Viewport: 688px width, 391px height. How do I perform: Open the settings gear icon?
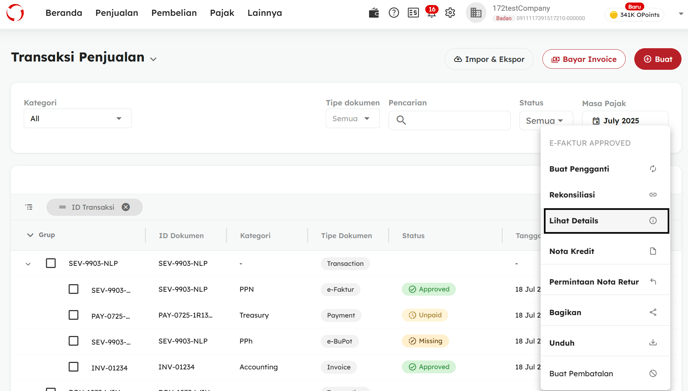[450, 13]
